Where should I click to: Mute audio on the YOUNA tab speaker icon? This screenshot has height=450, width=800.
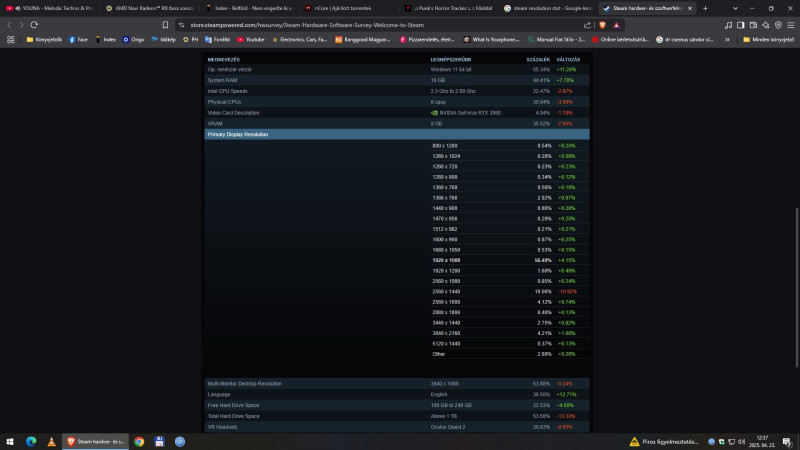[x=18, y=8]
